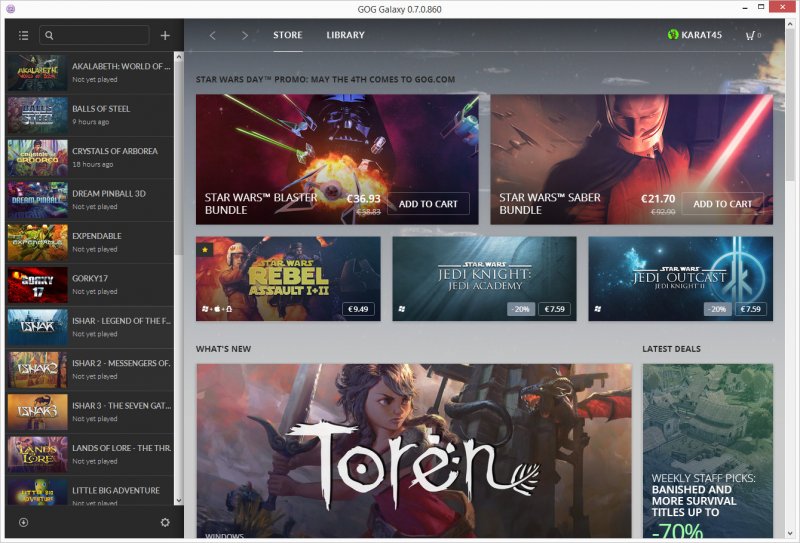Add a game with the plus icon

[x=165, y=35]
